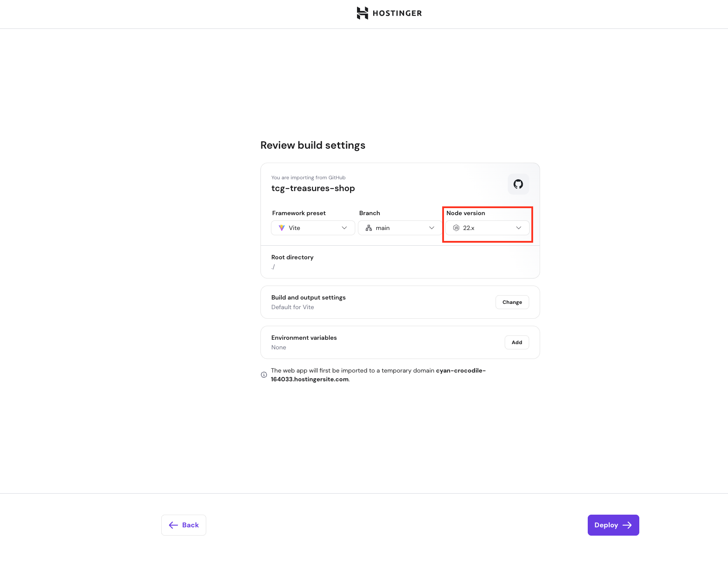The width and height of the screenshot is (728, 561).
Task: Click the branch icon beside main
Action: [369, 228]
